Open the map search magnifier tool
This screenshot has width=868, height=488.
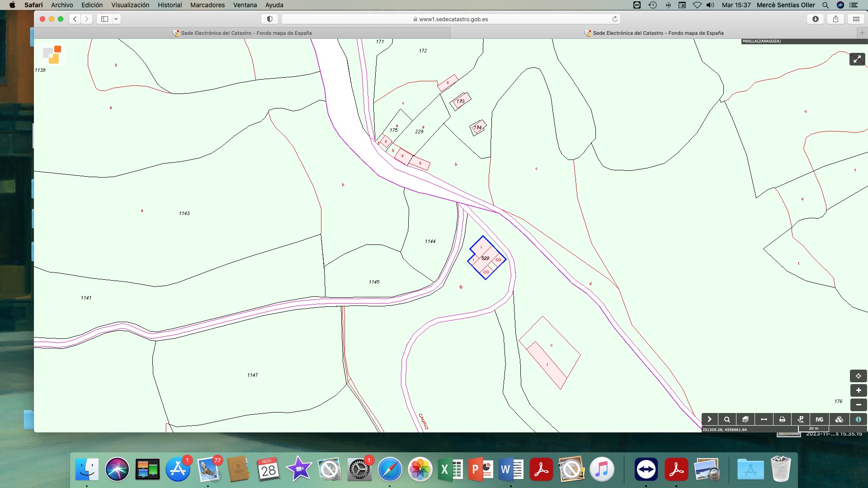[x=727, y=419]
